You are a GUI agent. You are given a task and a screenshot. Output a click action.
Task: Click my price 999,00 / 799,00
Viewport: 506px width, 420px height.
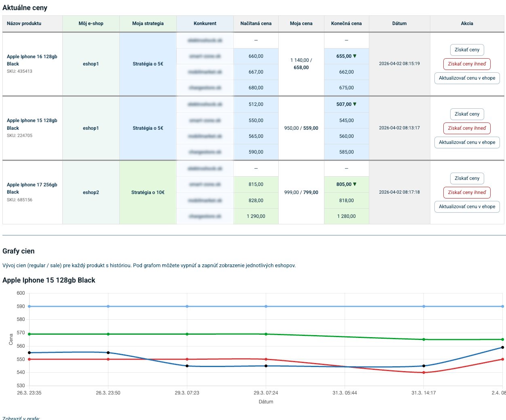(301, 192)
